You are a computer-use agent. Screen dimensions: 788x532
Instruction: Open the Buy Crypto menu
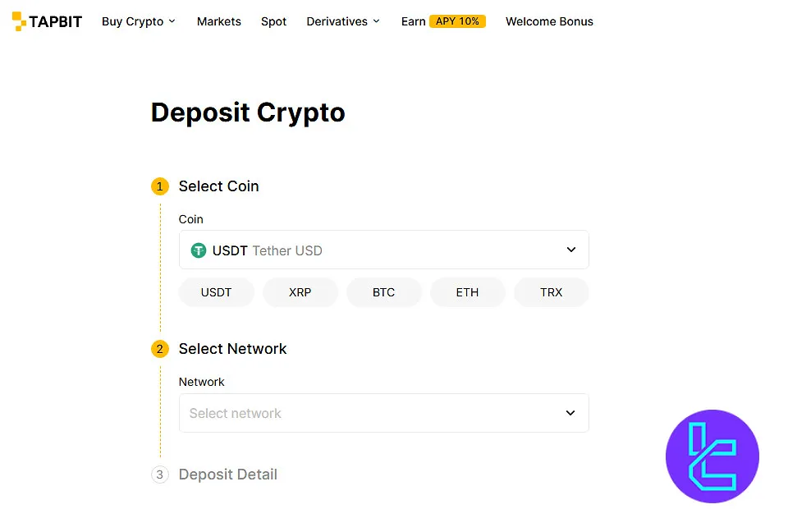point(138,21)
